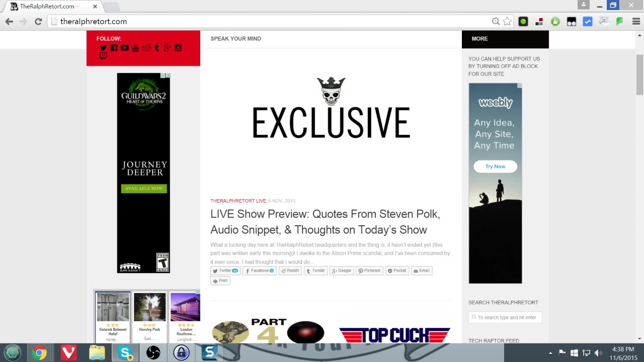Open the Twitch follow icon
Screen dimensions: 644x362
(103, 56)
